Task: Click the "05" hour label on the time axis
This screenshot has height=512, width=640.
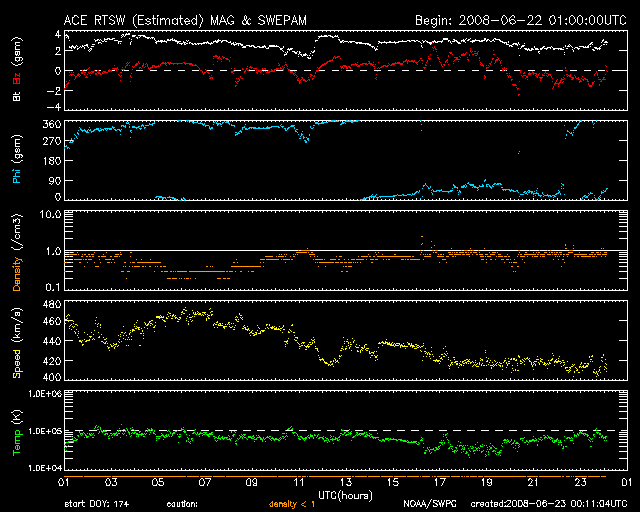Action: coord(158,483)
